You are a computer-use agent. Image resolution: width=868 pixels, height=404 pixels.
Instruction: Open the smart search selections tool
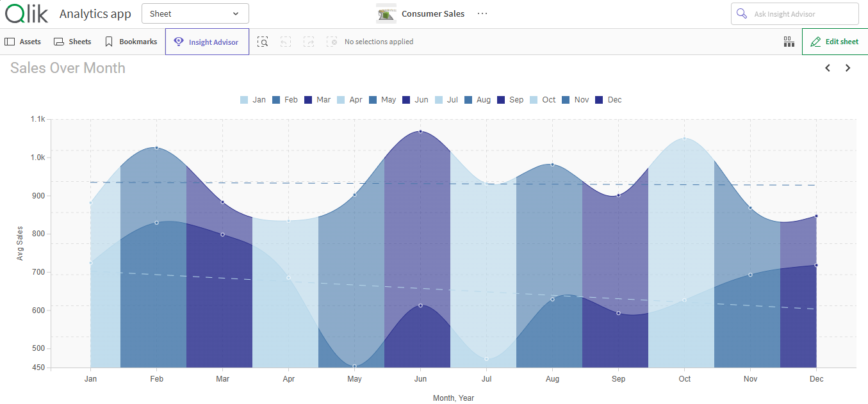point(263,42)
